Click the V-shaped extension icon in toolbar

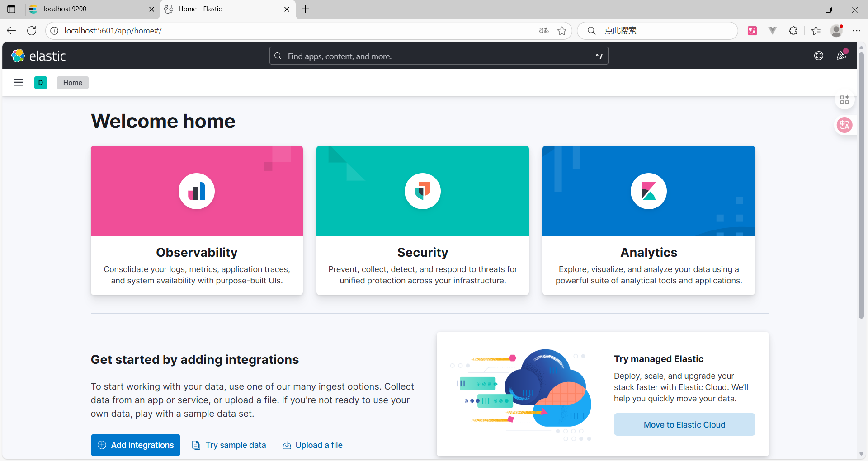[773, 31]
